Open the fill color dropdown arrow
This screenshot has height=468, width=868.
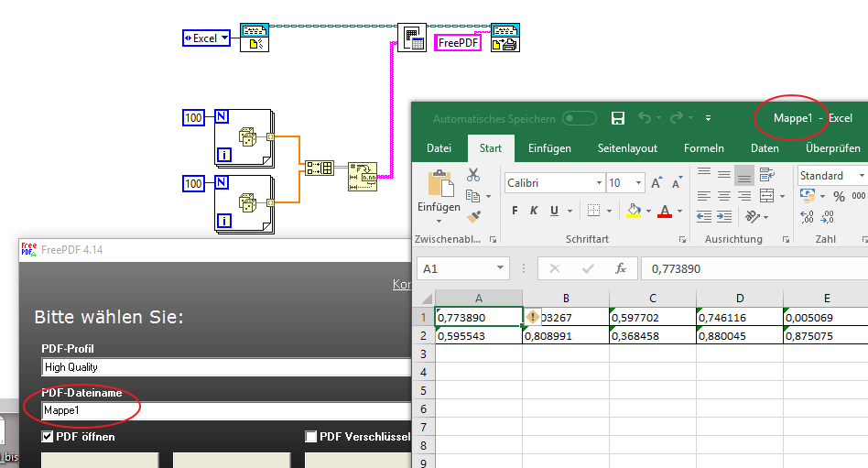coord(648,211)
